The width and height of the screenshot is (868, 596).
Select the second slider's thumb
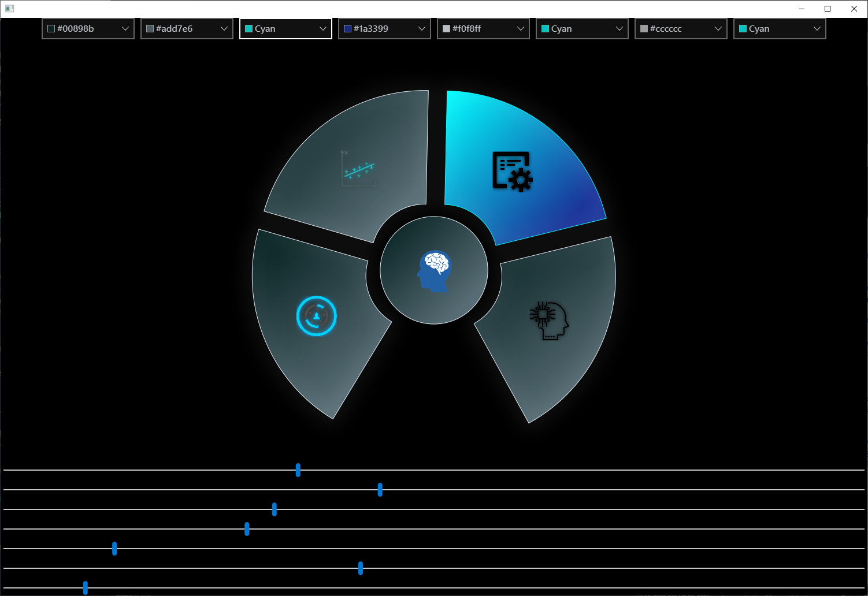coord(380,490)
